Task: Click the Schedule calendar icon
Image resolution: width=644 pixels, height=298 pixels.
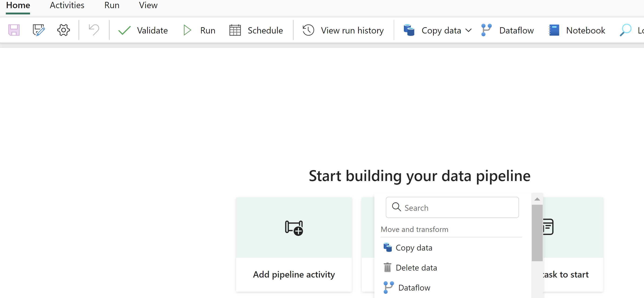Action: tap(235, 30)
